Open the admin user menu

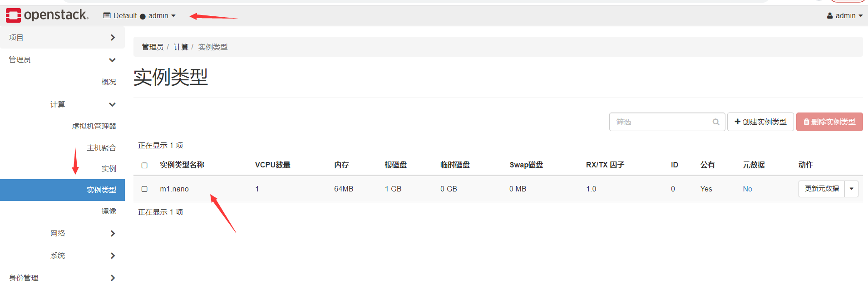point(845,15)
